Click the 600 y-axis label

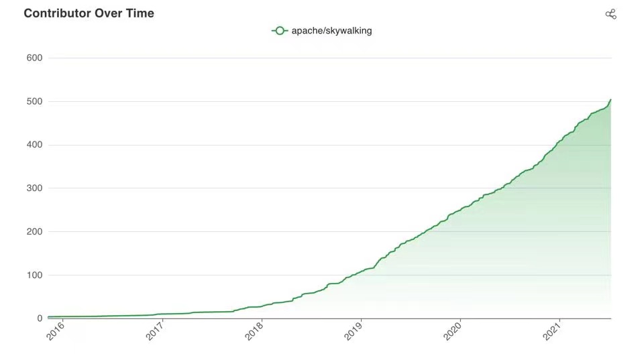(x=34, y=58)
